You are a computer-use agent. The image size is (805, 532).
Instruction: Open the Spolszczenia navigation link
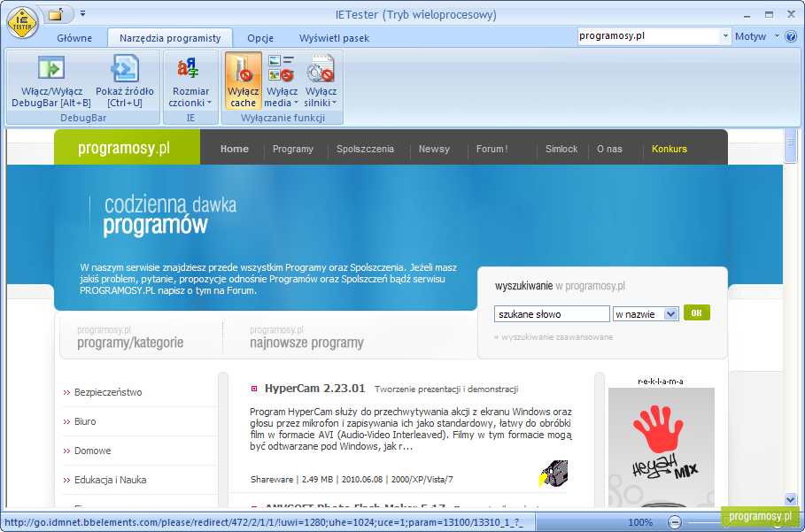click(x=365, y=149)
